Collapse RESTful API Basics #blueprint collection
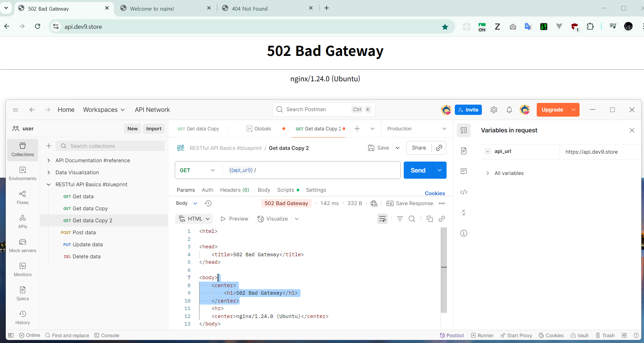The image size is (644, 343). coord(49,185)
